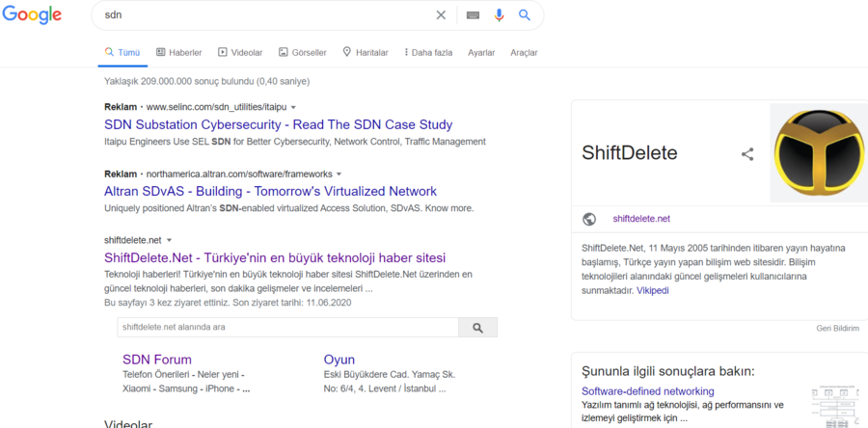This screenshot has height=428, width=868.
Task: Click the Google logo
Action: (32, 15)
